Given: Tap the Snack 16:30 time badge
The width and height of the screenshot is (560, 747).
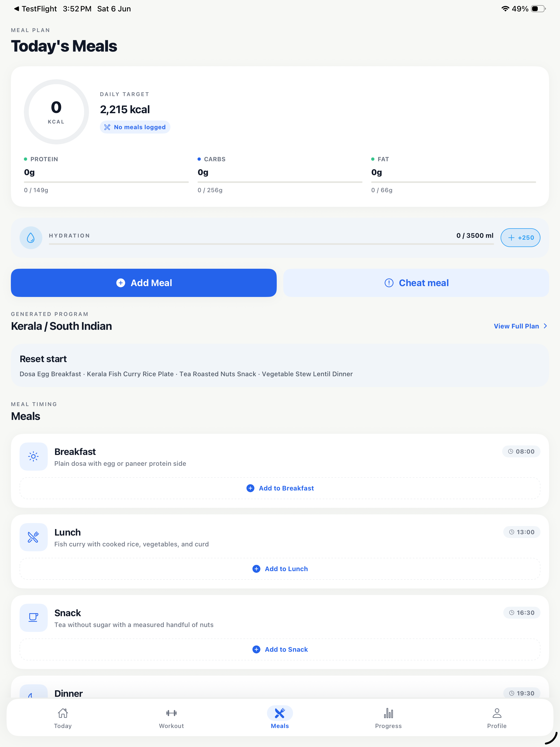Looking at the screenshot, I should (x=521, y=613).
